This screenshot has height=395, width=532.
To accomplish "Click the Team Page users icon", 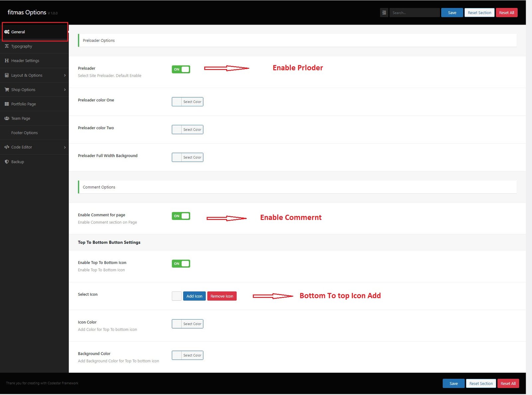I will click(x=7, y=118).
